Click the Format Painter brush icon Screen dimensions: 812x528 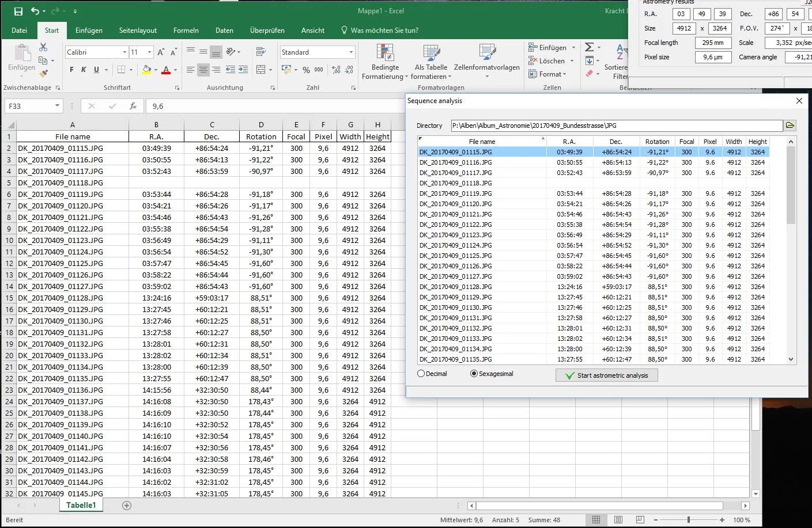[x=43, y=73]
